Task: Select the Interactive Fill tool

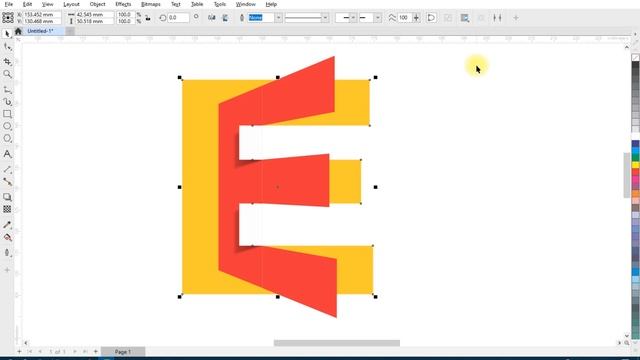Action: tap(7, 237)
